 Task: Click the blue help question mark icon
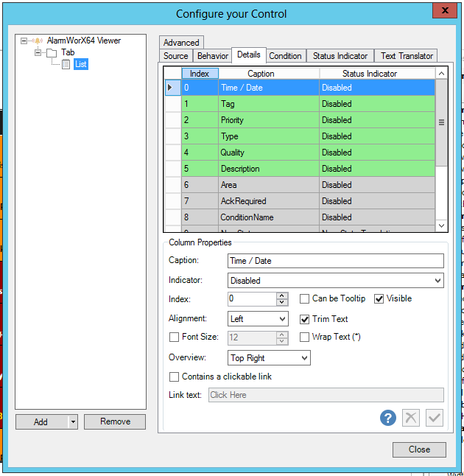click(388, 418)
